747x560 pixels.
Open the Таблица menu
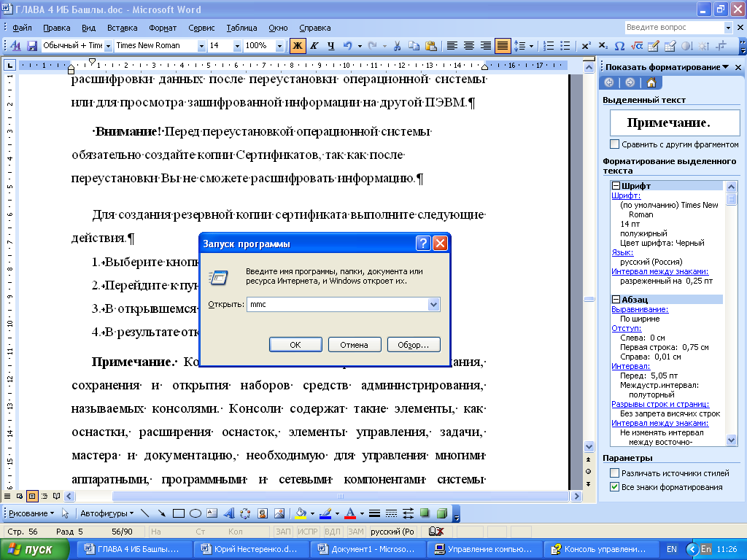coord(241,28)
